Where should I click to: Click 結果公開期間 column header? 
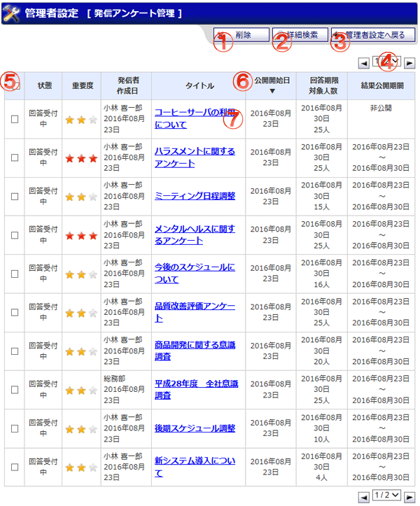click(382, 85)
